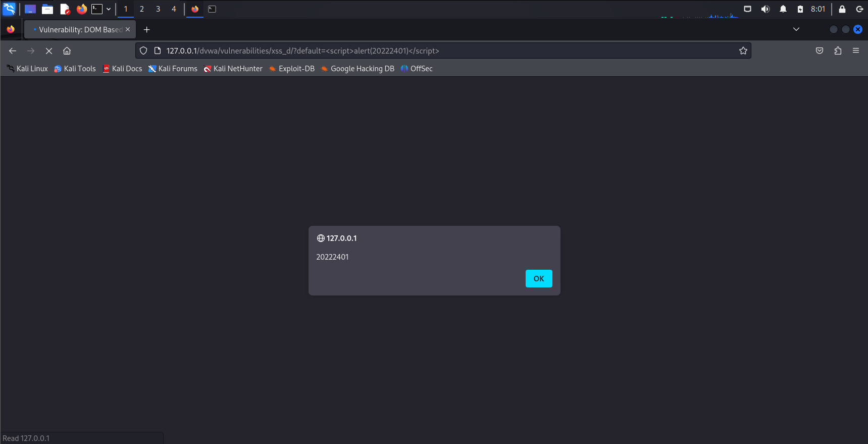Select Firefox window in taskbar

click(195, 9)
